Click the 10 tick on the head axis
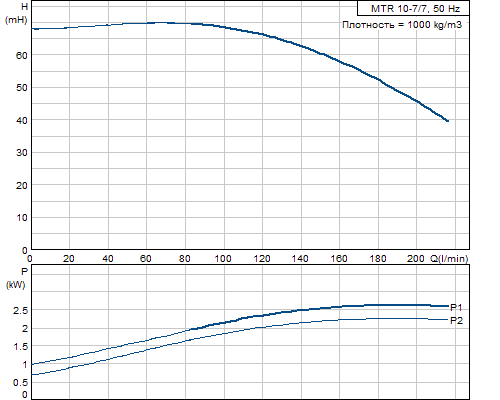This screenshot has width=500, height=400. [x=22, y=218]
